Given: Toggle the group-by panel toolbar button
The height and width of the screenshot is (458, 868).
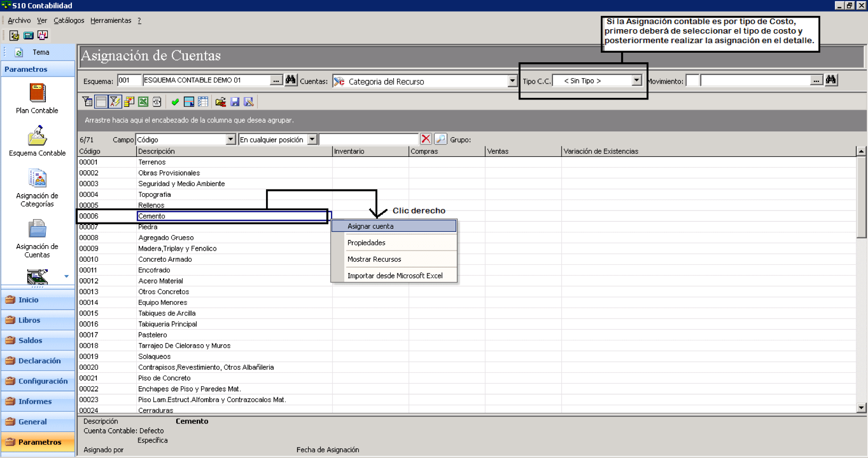Looking at the screenshot, I should click(101, 102).
